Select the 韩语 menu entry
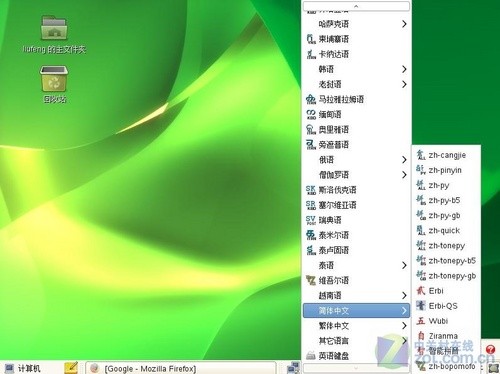 pyautogui.click(x=356, y=69)
